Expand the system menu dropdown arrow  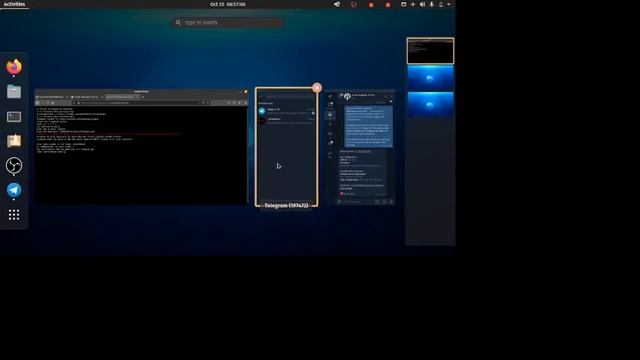[x=449, y=4]
